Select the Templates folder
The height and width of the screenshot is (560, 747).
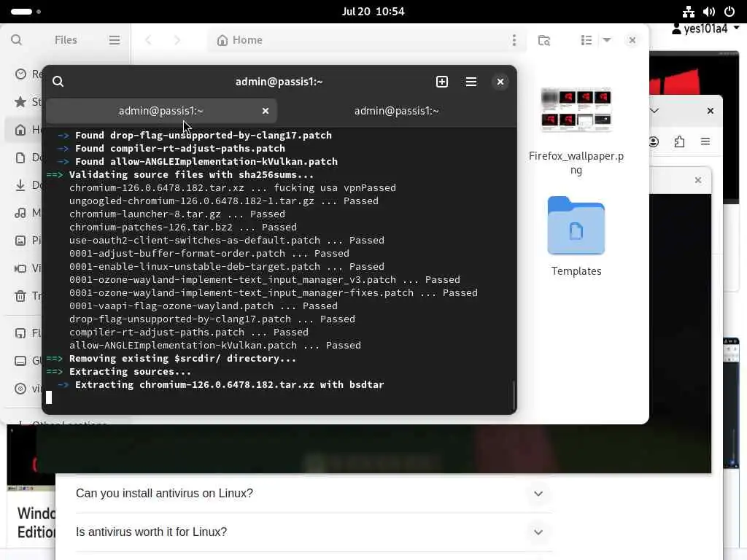click(576, 225)
